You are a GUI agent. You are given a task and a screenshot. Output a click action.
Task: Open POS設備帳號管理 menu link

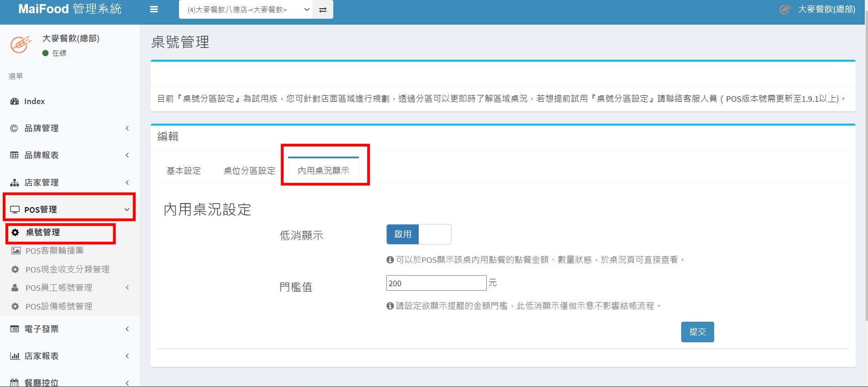coord(59,306)
